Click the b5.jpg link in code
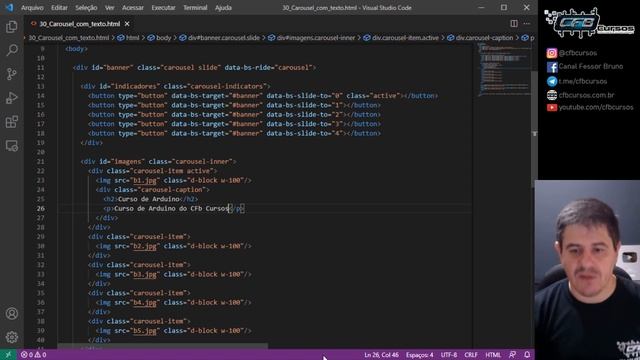The image size is (640, 360). point(144,331)
